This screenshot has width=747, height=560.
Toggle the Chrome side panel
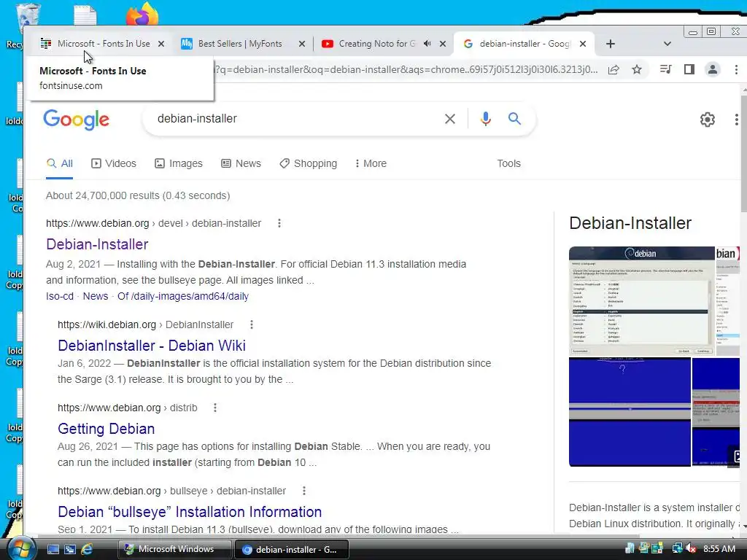[689, 69]
